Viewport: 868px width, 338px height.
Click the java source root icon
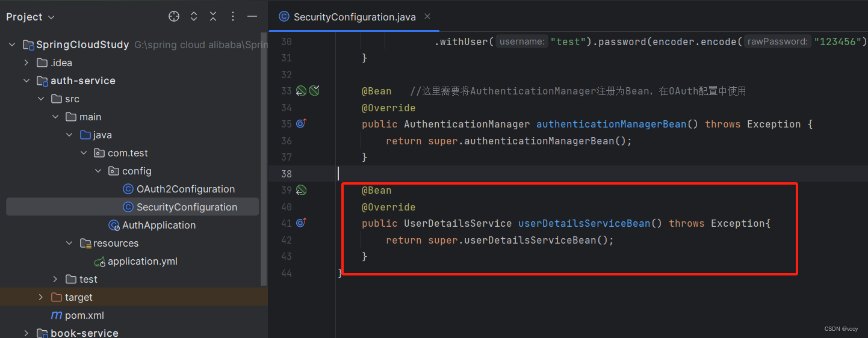[85, 135]
